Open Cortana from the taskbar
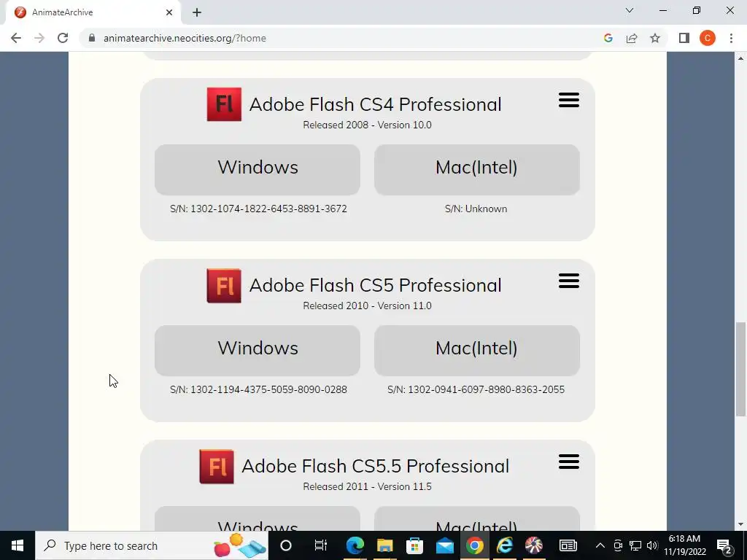747x560 pixels. pos(286,545)
